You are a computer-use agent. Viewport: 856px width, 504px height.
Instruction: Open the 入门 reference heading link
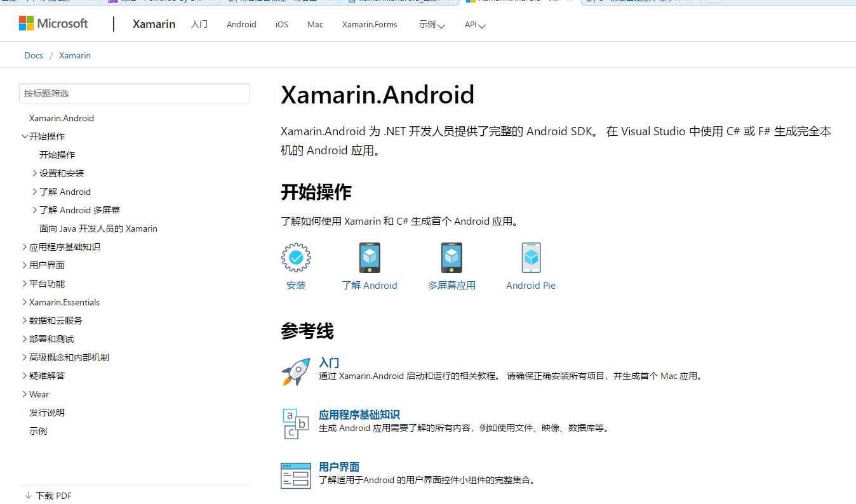329,362
